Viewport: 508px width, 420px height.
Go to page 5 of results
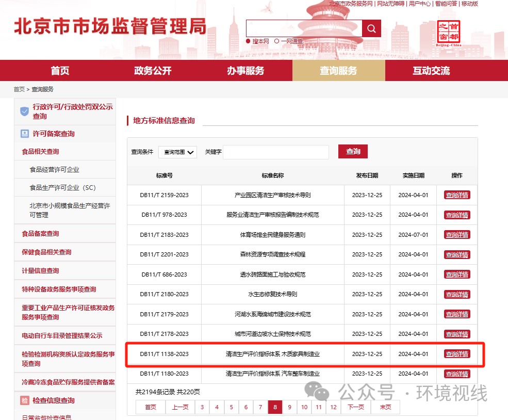[232, 407]
